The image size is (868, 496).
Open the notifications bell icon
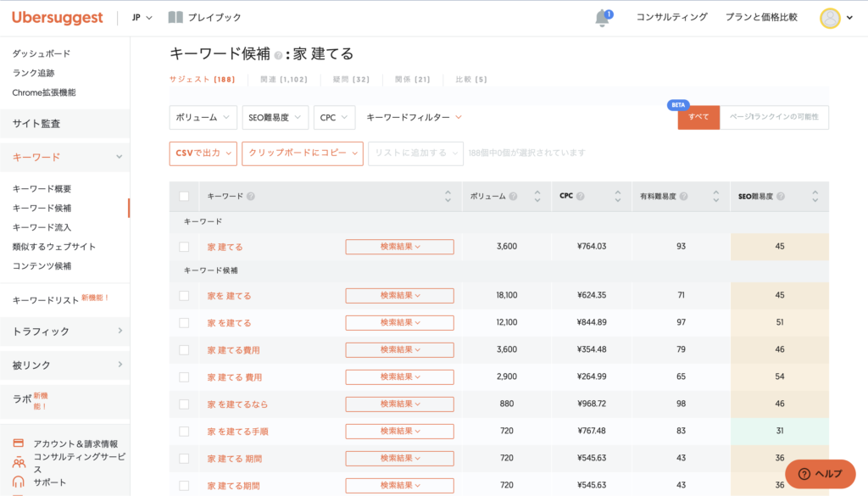(603, 18)
